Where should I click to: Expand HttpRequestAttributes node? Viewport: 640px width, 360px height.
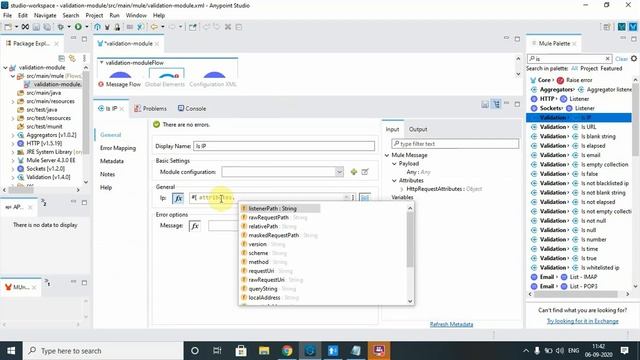click(402, 189)
